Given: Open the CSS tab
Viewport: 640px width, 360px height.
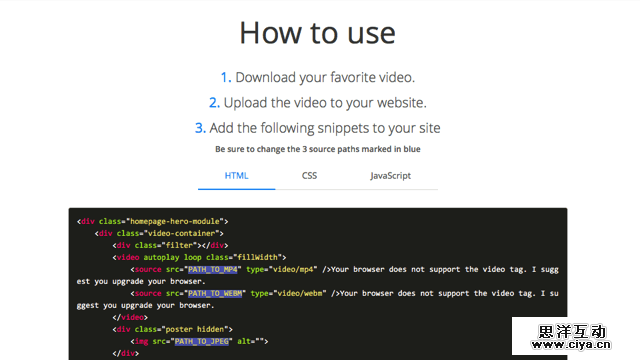Looking at the screenshot, I should point(309,176).
